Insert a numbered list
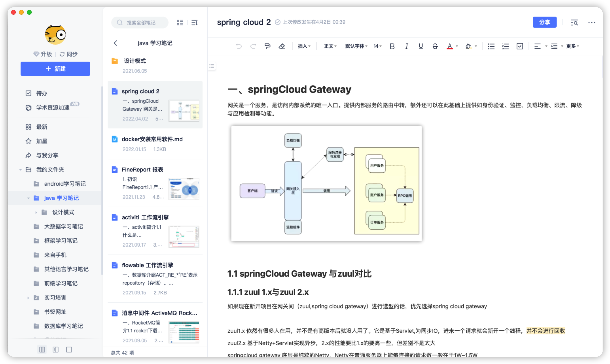Image resolution: width=610 pixels, height=364 pixels. click(x=505, y=46)
